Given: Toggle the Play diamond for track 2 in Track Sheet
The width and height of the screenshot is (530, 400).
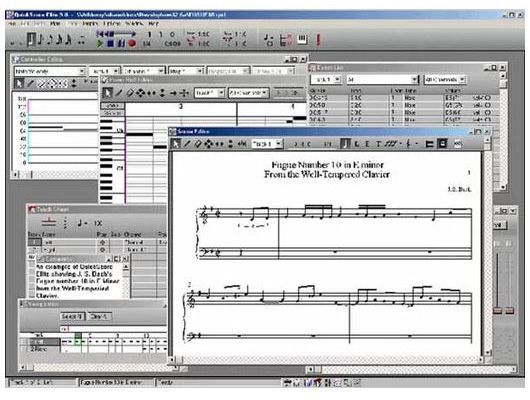Looking at the screenshot, I should (103, 250).
